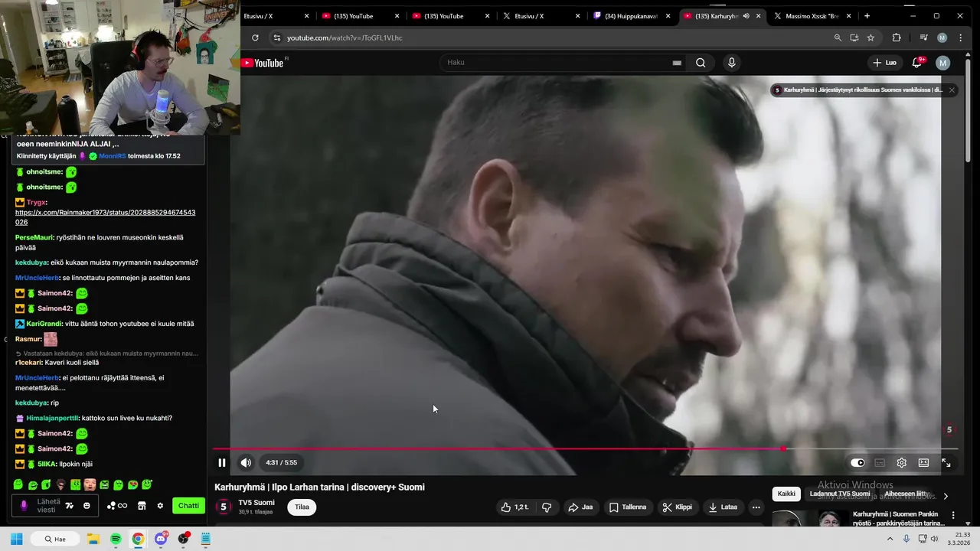Click the Jaa share button

coord(580,507)
